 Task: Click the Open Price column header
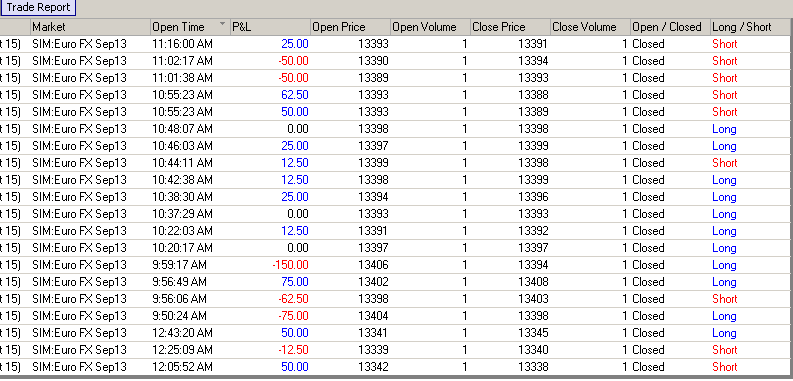tap(350, 27)
